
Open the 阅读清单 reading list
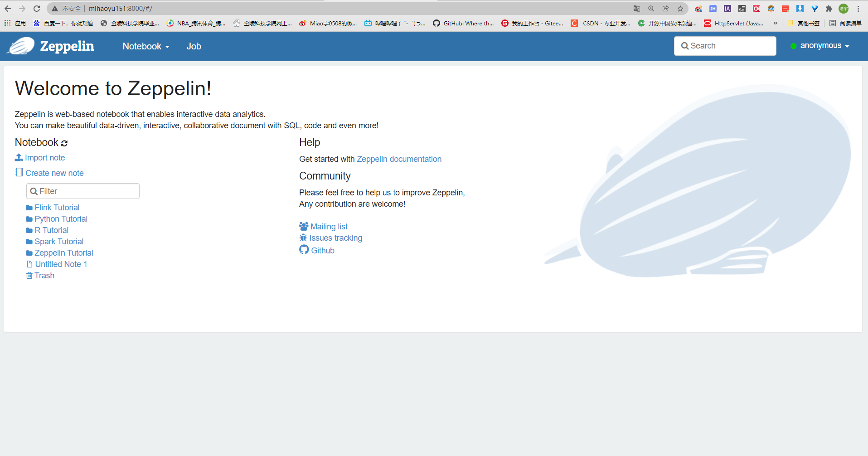coord(845,23)
